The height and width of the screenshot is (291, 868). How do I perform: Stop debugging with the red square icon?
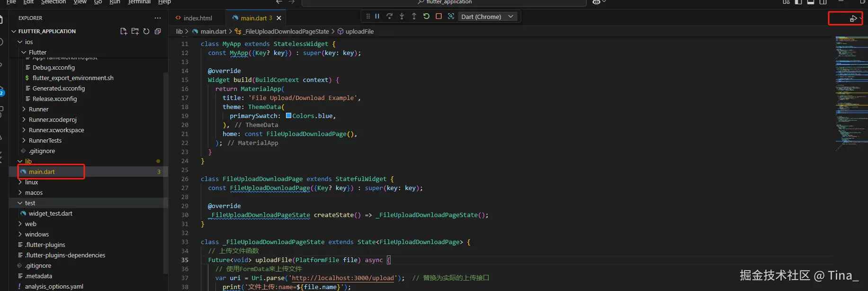438,16
